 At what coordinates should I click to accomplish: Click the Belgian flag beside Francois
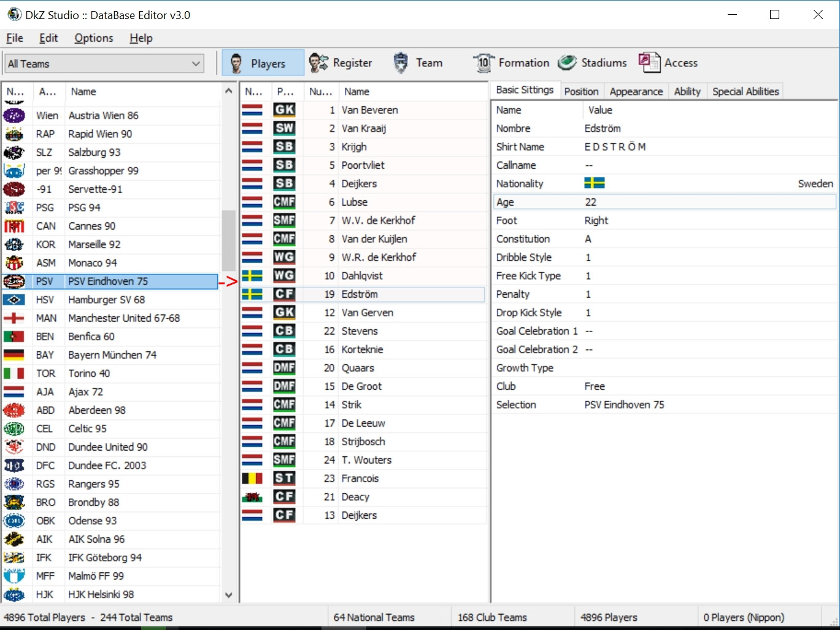(252, 478)
